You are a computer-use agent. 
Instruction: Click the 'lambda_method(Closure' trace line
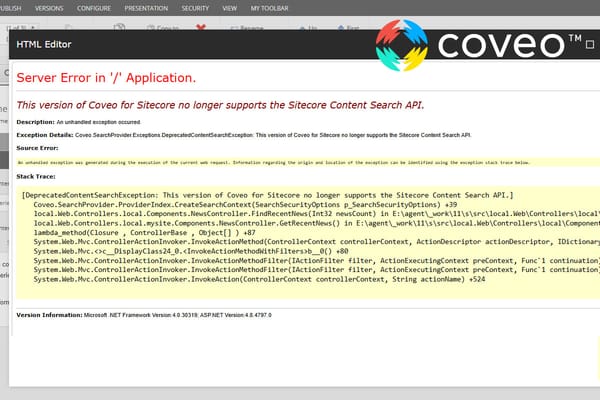[144, 233]
